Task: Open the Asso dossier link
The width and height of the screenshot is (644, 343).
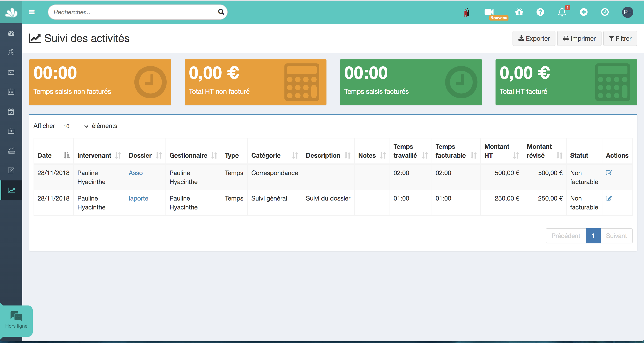Action: pyautogui.click(x=136, y=173)
